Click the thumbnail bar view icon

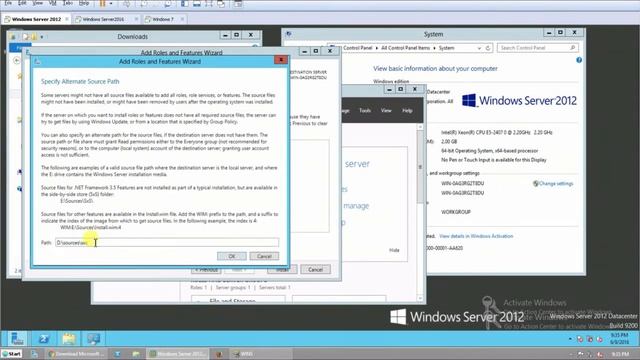pos(197,4)
